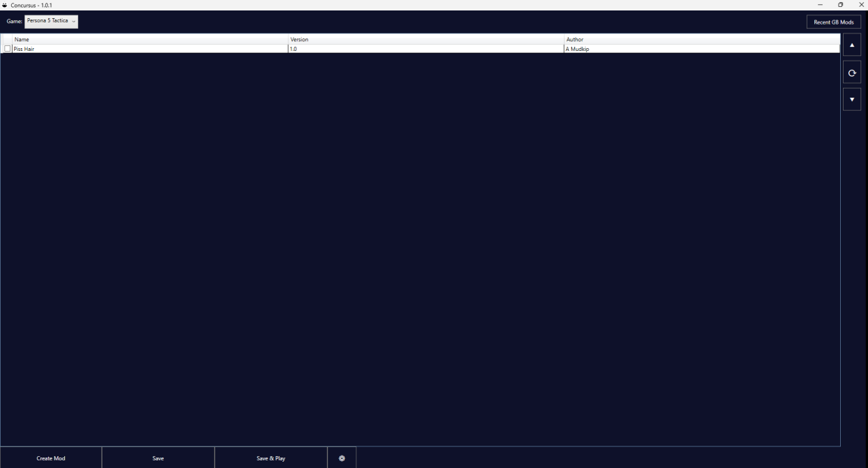Minimize the Concursus window

pos(820,5)
